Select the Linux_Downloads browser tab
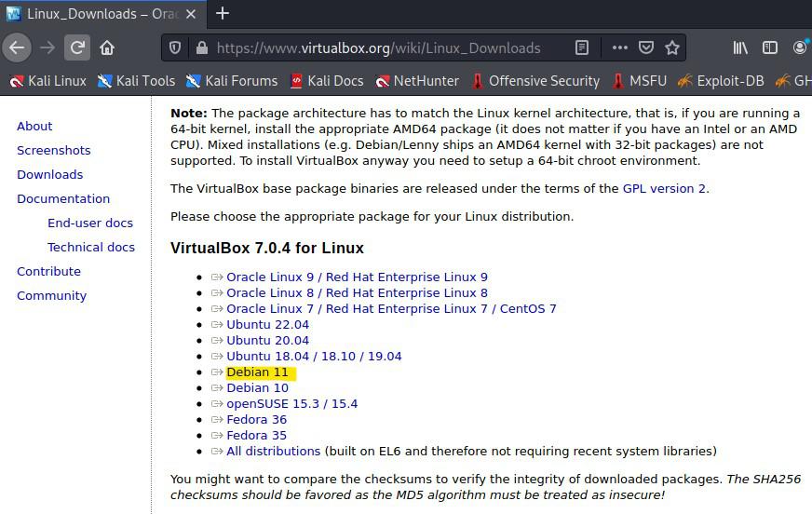 pyautogui.click(x=102, y=14)
